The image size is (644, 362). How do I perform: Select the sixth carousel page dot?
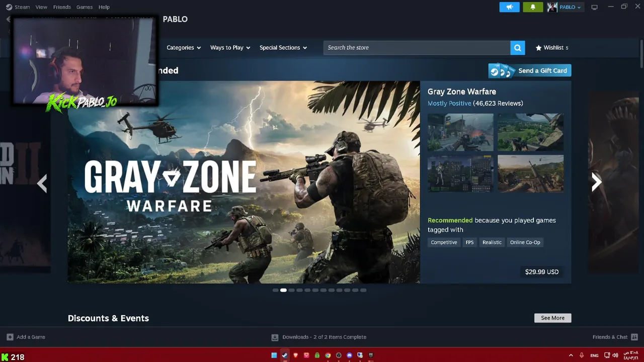point(315,290)
